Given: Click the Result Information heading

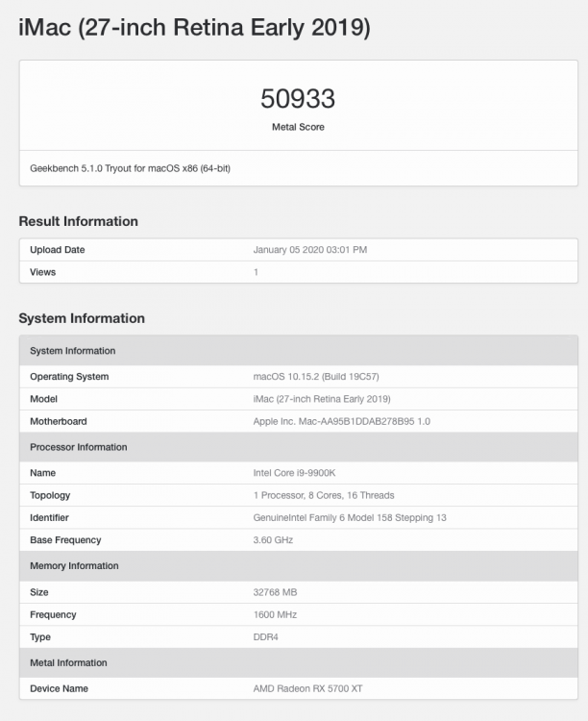Looking at the screenshot, I should click(78, 221).
